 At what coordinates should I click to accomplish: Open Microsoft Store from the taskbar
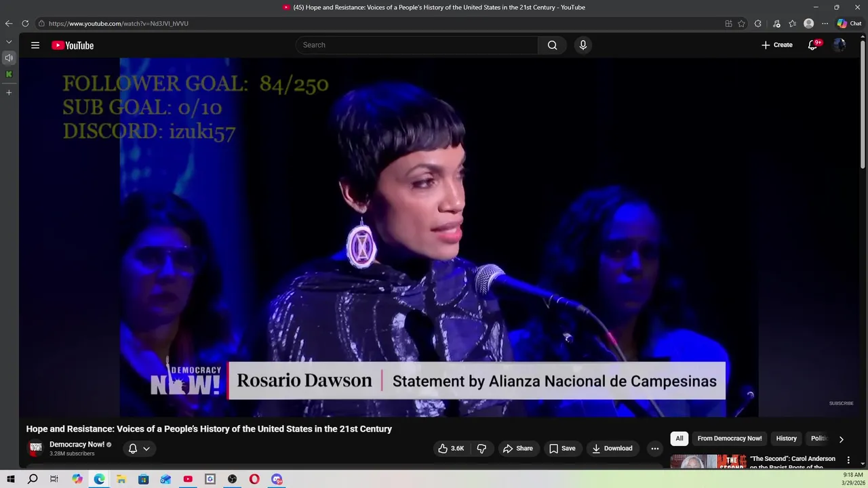(144, 479)
